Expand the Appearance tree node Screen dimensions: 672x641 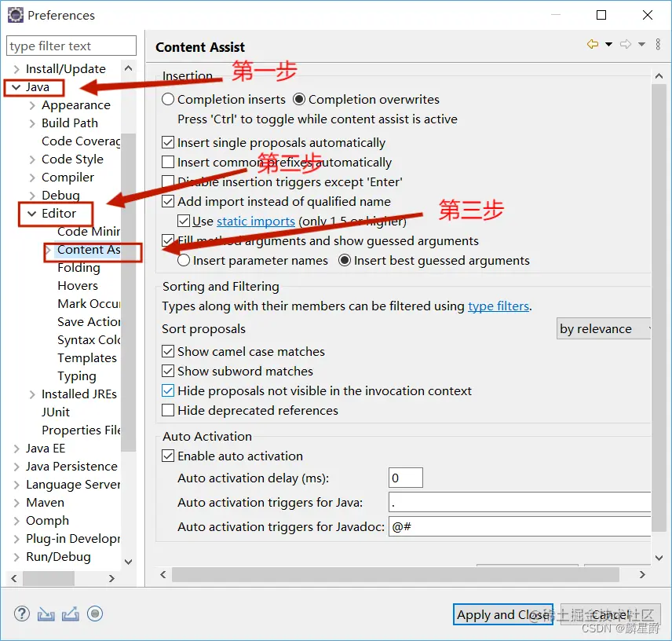(32, 105)
